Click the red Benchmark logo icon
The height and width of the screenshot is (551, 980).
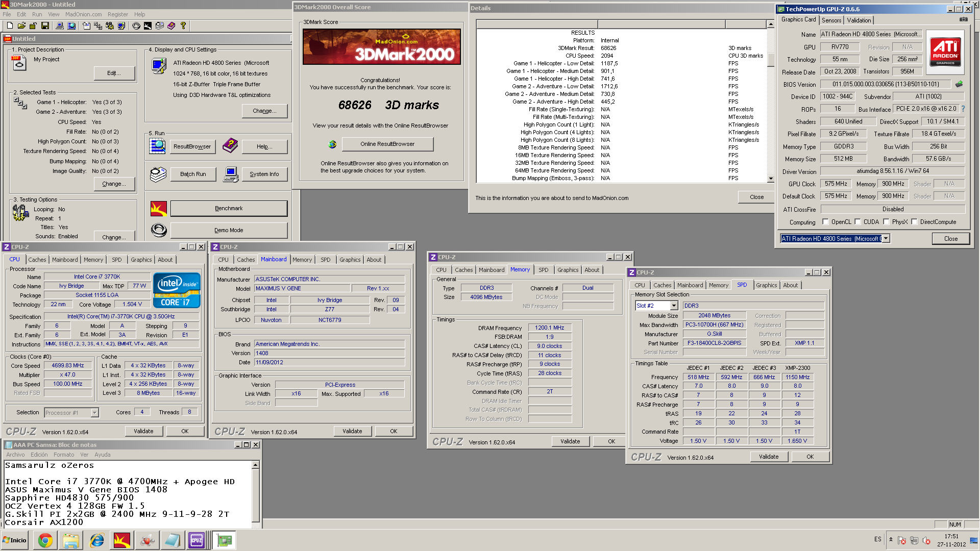point(159,208)
